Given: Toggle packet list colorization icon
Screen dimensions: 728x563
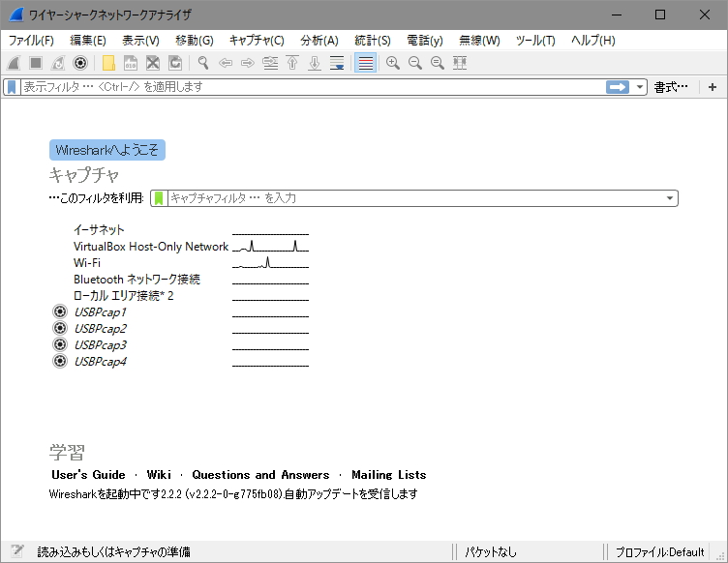Looking at the screenshot, I should point(365,63).
